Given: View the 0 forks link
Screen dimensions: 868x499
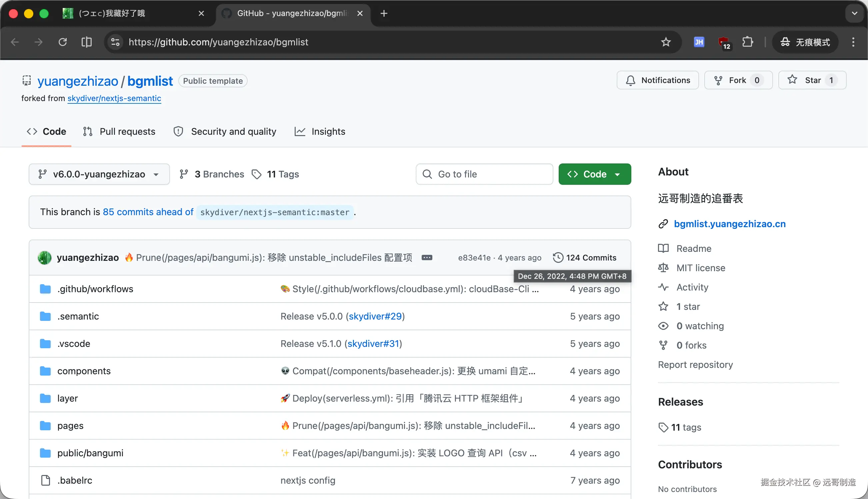Looking at the screenshot, I should pos(691,345).
